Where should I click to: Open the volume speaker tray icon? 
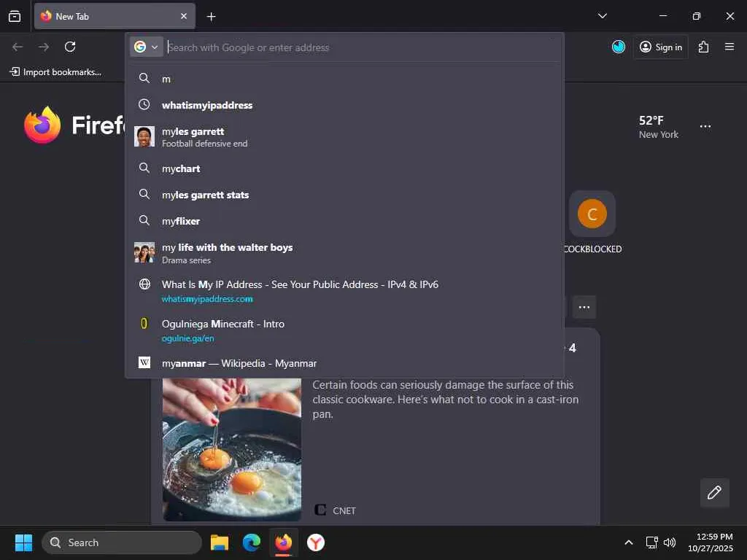point(670,542)
